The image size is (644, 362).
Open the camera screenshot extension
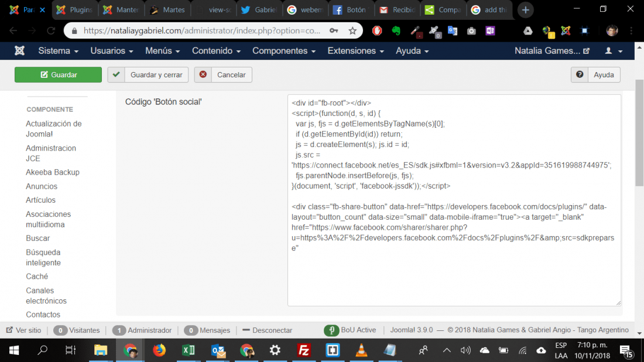471,31
